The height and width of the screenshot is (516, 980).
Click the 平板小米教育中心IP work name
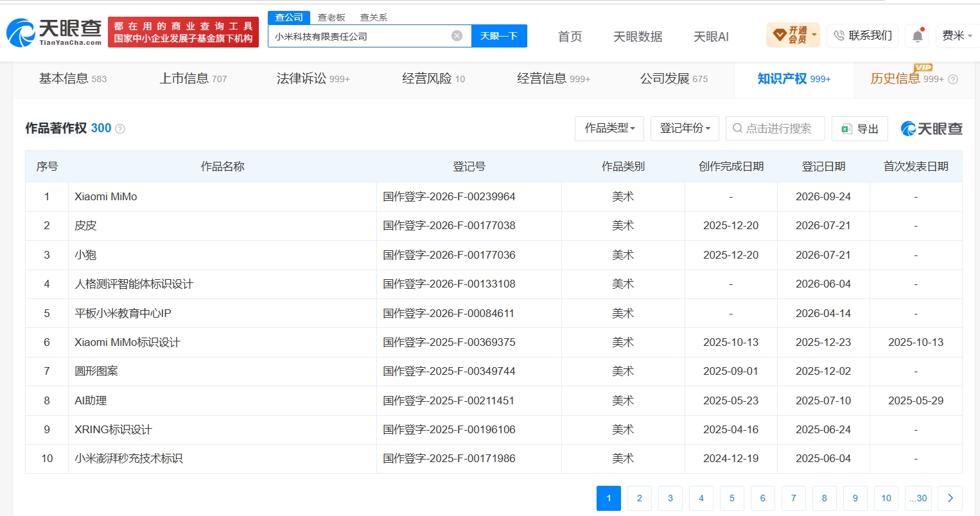(123, 314)
